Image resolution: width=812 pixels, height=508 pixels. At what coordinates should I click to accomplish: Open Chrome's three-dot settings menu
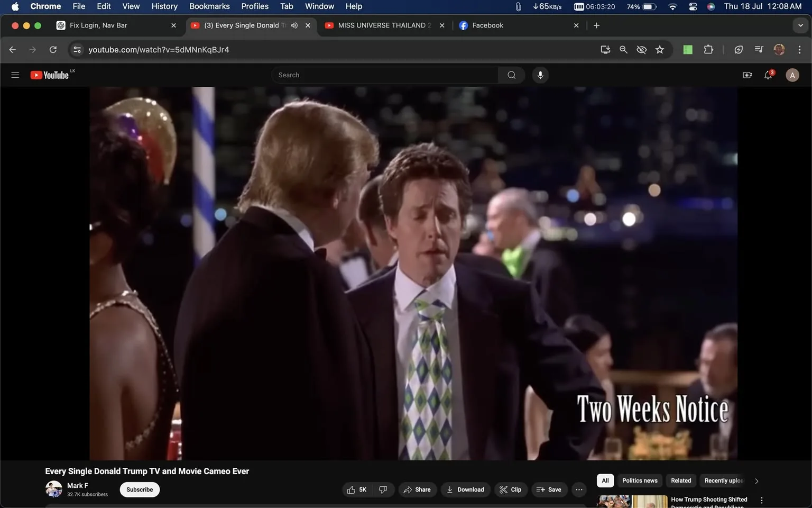pos(800,49)
